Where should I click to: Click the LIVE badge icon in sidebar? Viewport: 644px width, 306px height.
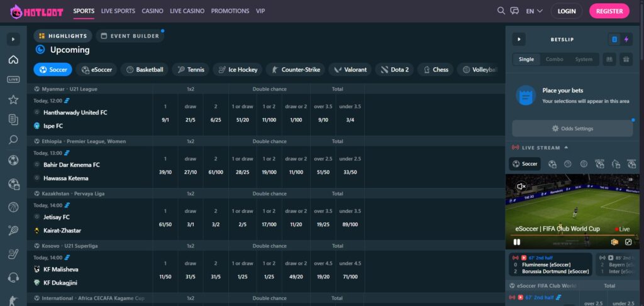13,80
